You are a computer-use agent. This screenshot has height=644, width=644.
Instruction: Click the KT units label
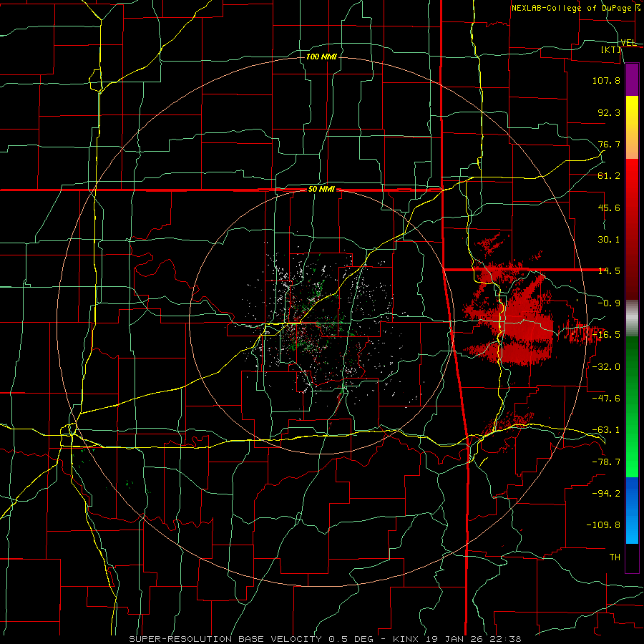pyautogui.click(x=611, y=49)
